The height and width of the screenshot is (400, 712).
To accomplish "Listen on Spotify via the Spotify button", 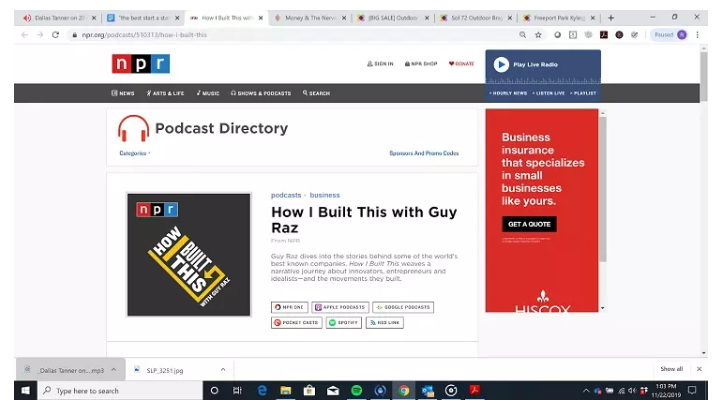I will (343, 323).
